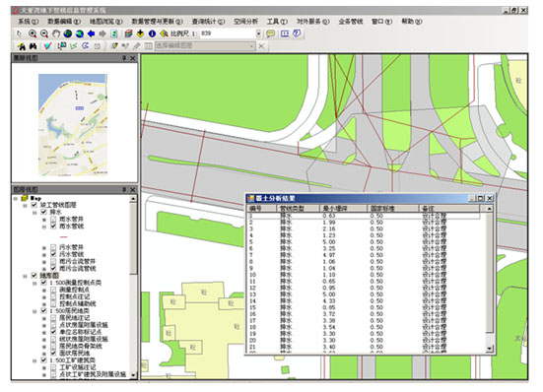Click the 最小埋深 column header
The height and width of the screenshot is (392, 543).
tap(343, 208)
